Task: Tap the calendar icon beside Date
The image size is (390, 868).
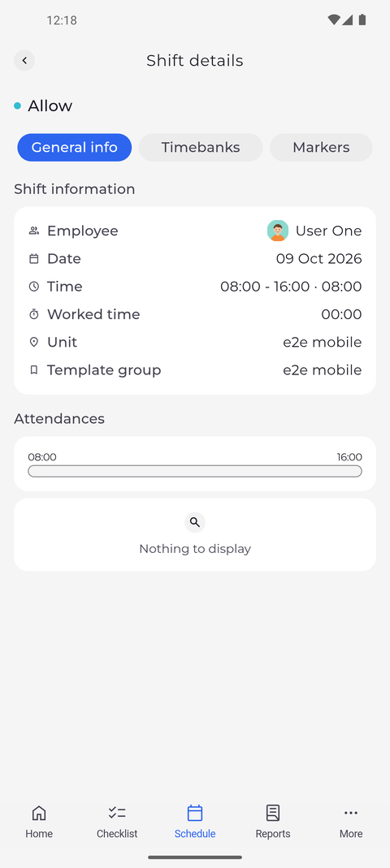Action: point(34,258)
